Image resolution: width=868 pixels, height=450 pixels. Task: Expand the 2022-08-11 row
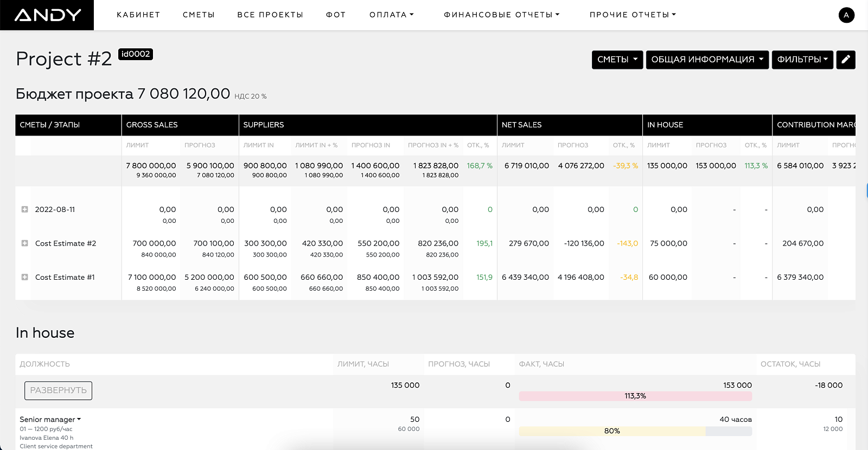click(24, 209)
